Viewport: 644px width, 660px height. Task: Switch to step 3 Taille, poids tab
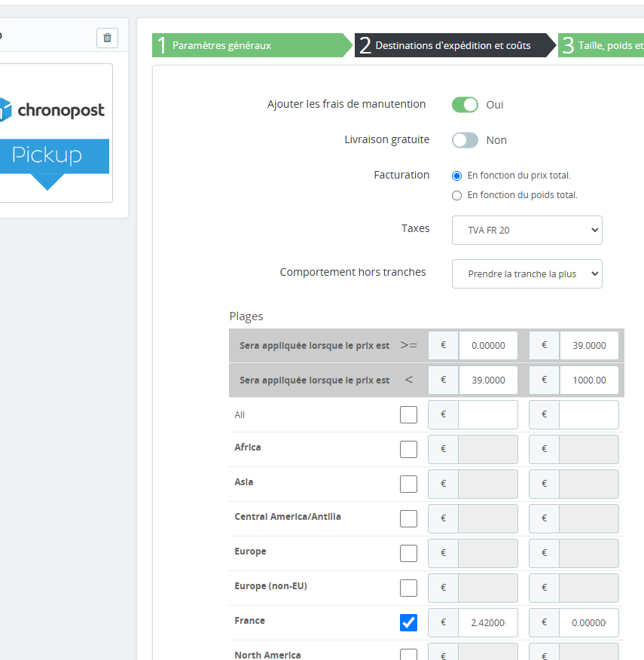point(601,45)
